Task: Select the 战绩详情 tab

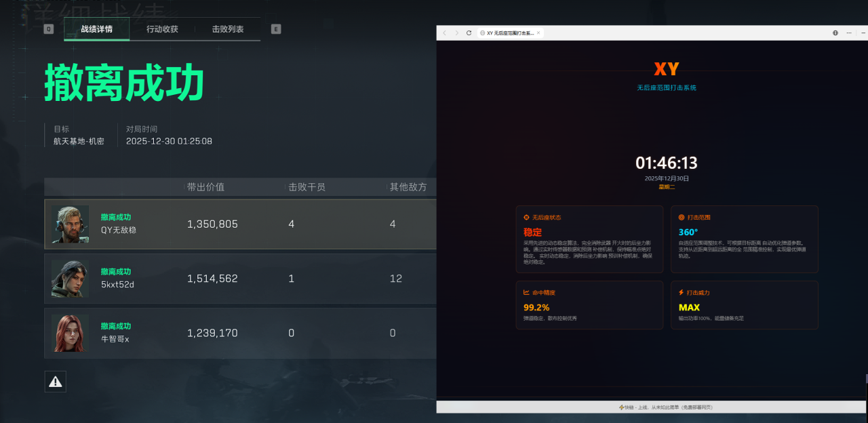Action: [96, 29]
